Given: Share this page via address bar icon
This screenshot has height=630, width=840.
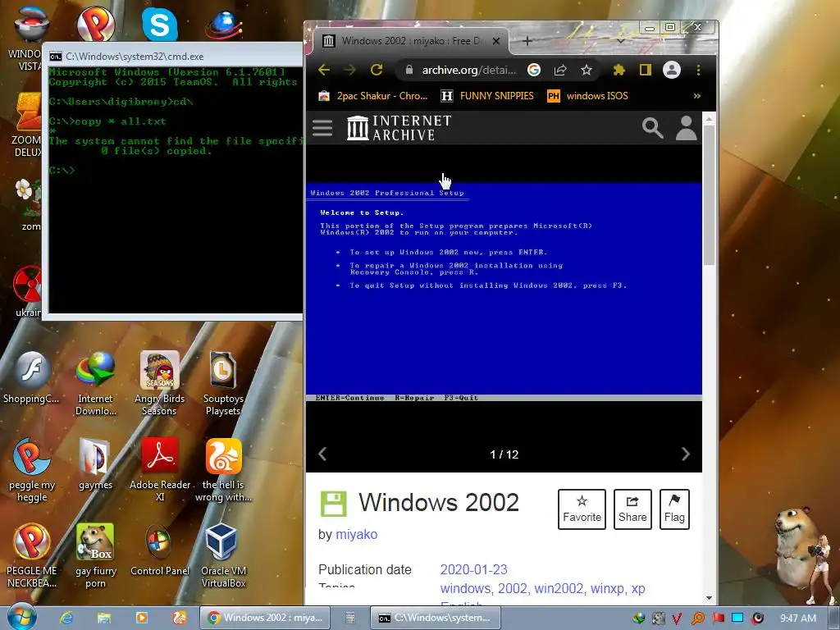Looking at the screenshot, I should (x=560, y=71).
